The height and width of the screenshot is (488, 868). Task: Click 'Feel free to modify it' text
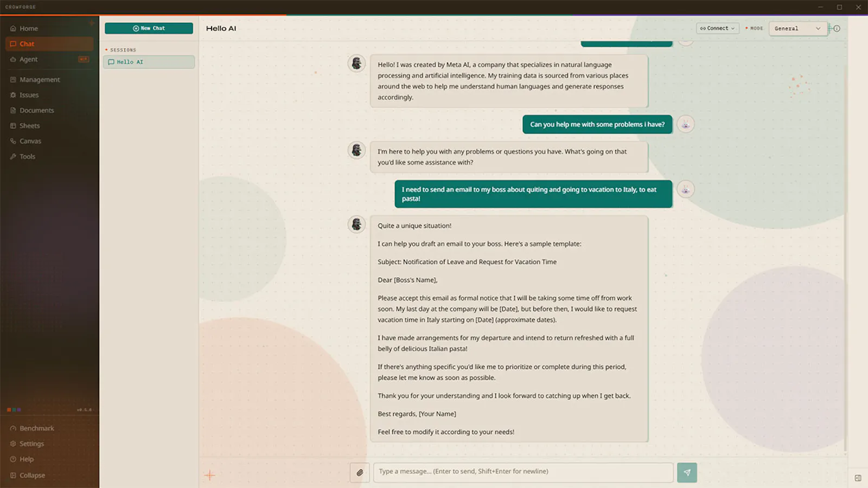click(x=446, y=432)
